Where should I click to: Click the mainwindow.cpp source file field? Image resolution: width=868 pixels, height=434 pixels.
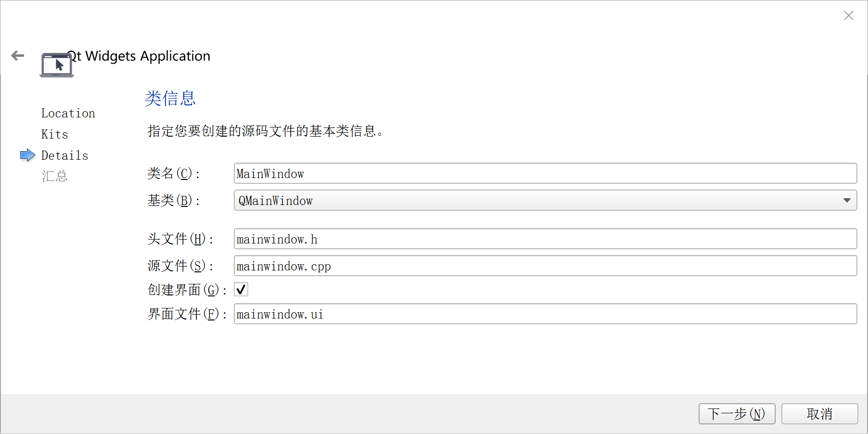click(x=544, y=266)
